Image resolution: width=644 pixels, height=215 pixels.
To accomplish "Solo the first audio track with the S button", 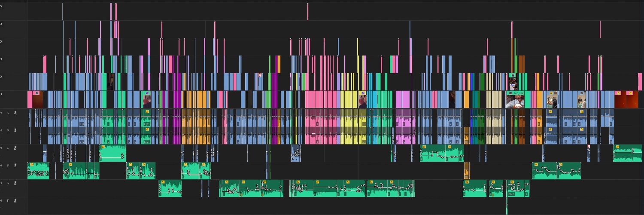I will point(8,113).
